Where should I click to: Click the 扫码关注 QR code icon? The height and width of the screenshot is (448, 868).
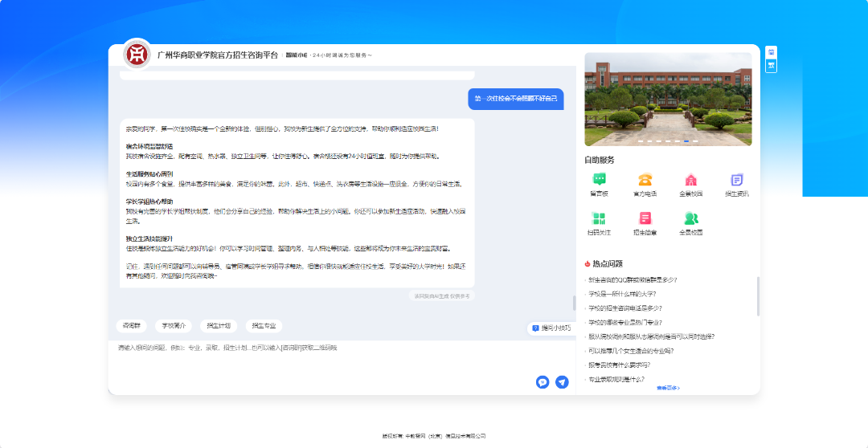click(599, 219)
